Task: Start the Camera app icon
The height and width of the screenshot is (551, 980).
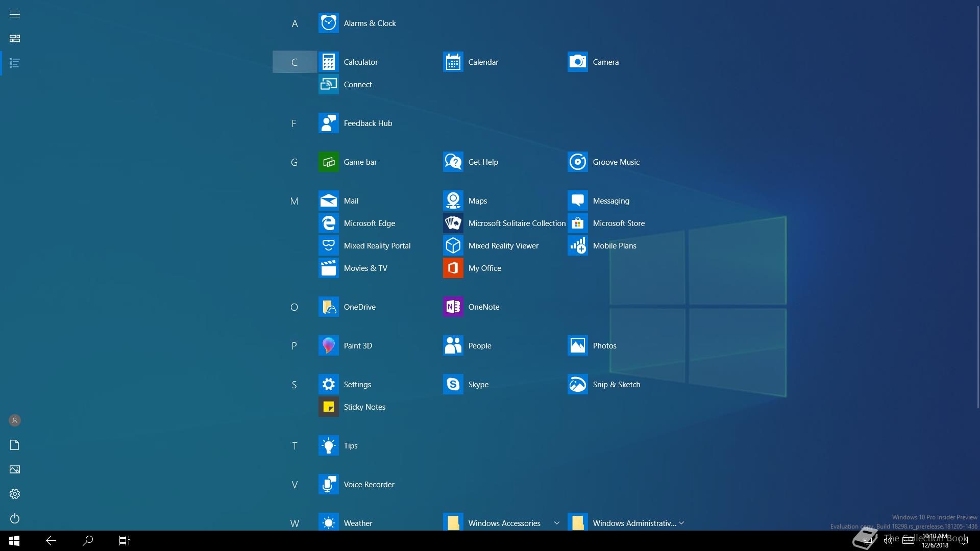Action: [577, 62]
